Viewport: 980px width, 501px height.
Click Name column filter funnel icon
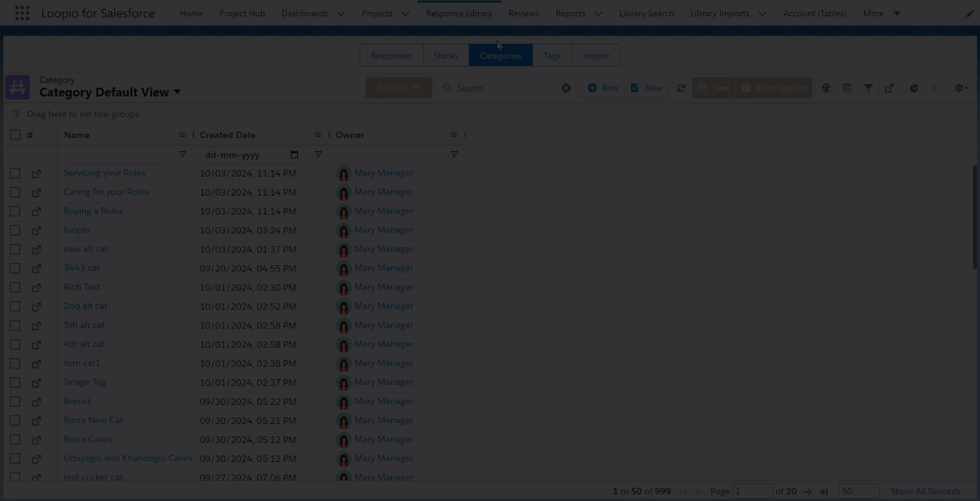click(x=182, y=154)
